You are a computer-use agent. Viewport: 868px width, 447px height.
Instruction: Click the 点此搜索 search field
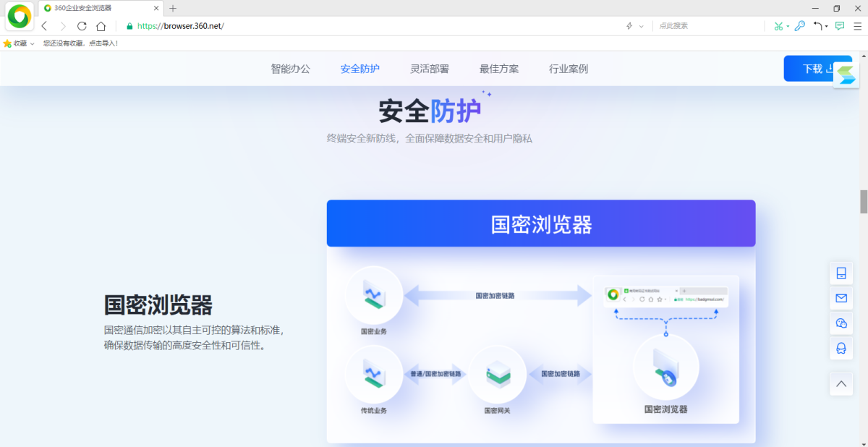tap(694, 25)
